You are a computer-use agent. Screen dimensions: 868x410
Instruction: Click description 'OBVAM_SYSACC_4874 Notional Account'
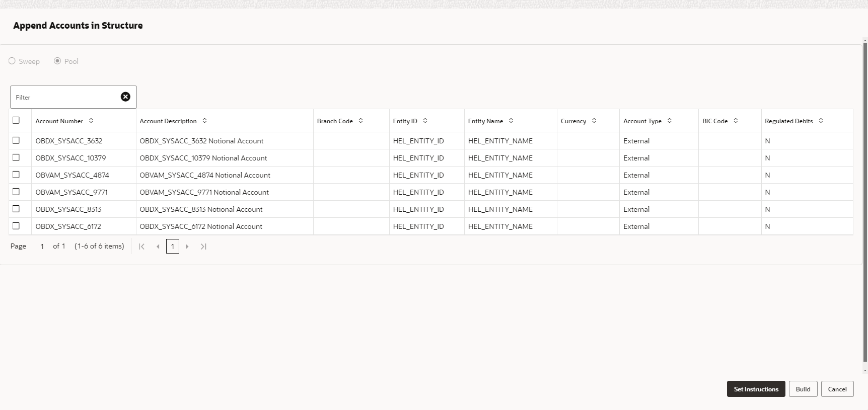[x=205, y=175]
